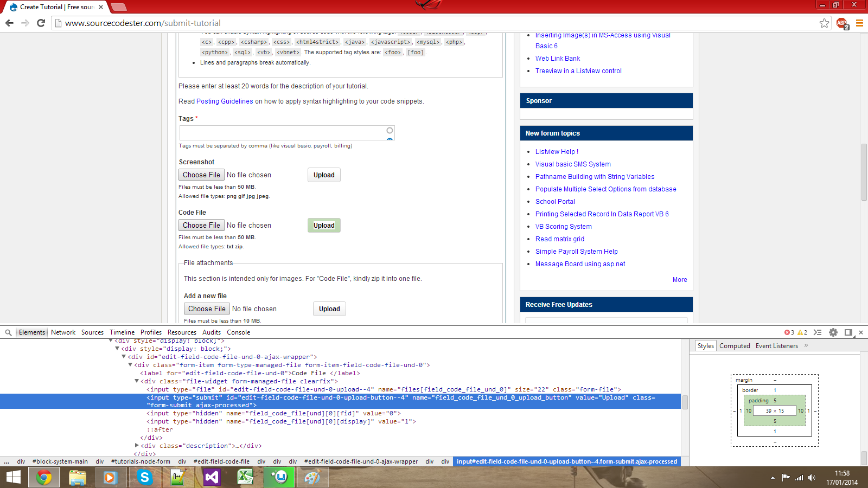Collapse the file-widget form-managed-file div node
This screenshot has width=868, height=488.
pos(137,381)
